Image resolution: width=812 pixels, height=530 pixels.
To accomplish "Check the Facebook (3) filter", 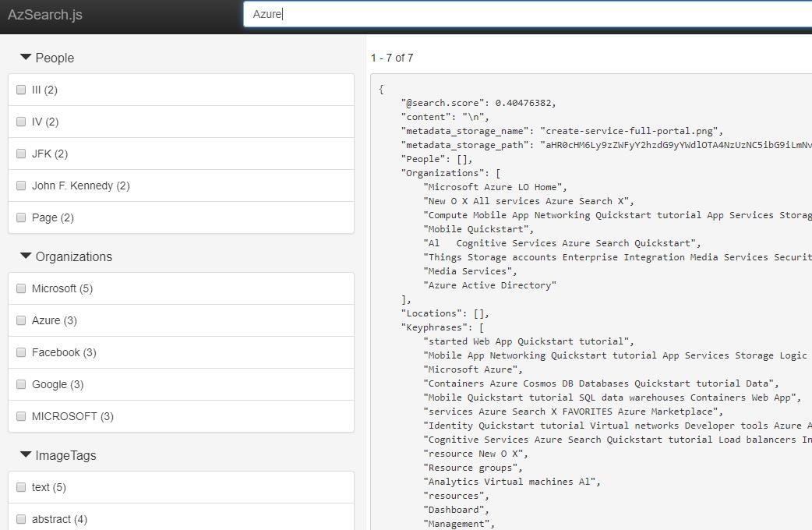I will click(21, 353).
